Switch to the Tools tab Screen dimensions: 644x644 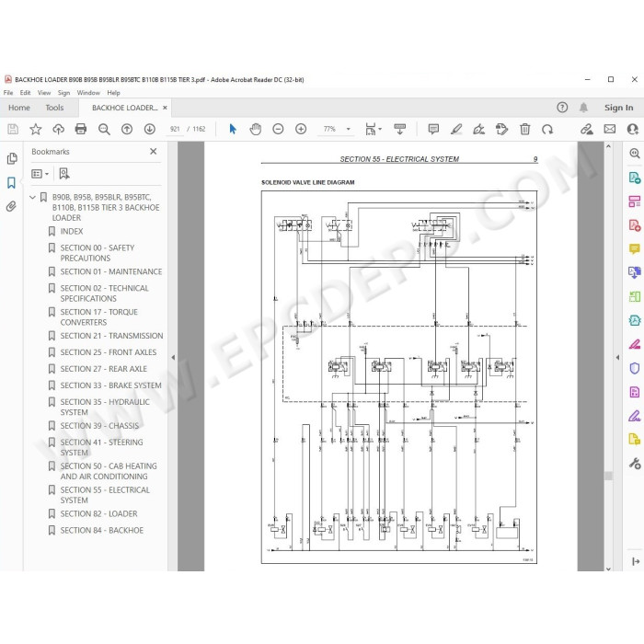[x=54, y=108]
